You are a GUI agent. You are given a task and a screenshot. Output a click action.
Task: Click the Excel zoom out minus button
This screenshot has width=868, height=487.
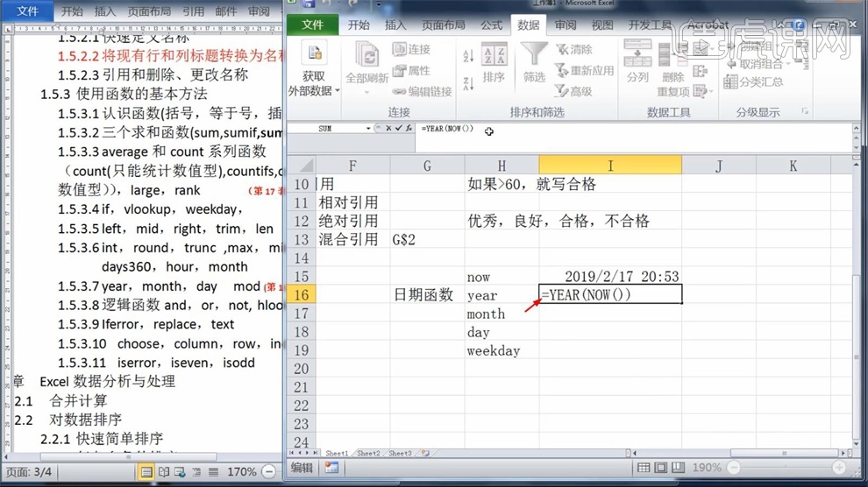click(734, 468)
